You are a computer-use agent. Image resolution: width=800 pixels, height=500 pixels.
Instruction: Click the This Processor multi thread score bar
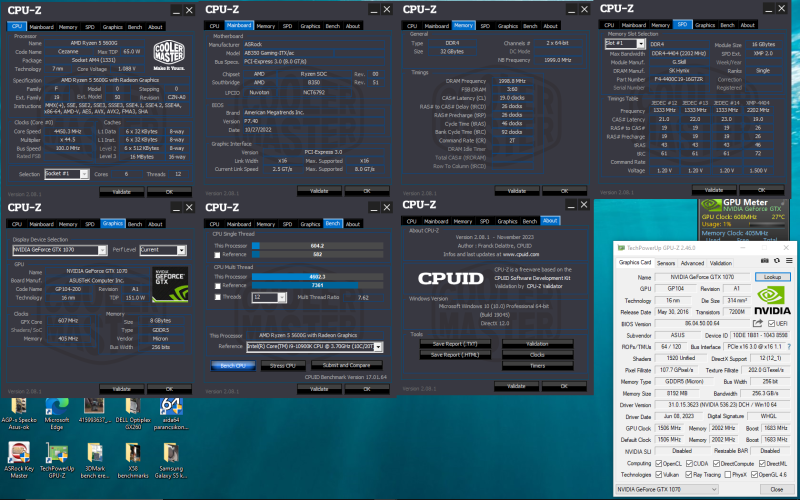pyautogui.click(x=317, y=277)
